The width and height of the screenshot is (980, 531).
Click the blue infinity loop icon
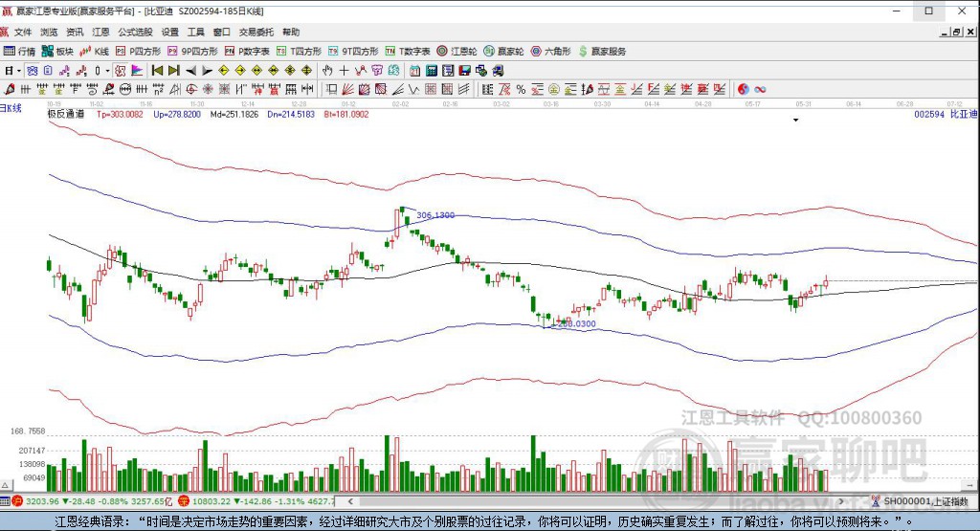[760, 89]
